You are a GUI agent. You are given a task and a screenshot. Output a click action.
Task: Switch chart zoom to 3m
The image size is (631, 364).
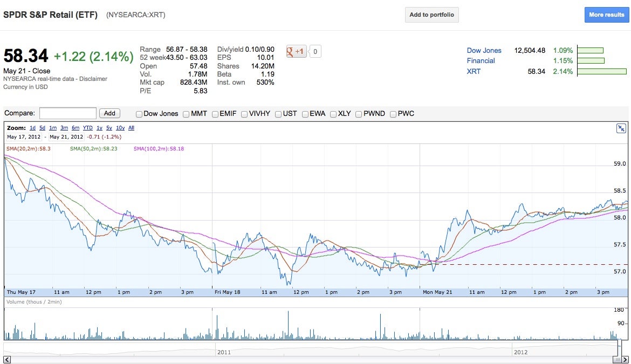pos(64,128)
